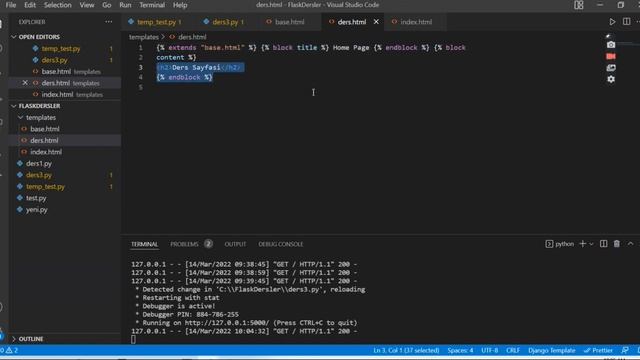Click ders.html in the breadcrumb path
Image resolution: width=640 pixels, height=360 pixels.
[x=192, y=37]
